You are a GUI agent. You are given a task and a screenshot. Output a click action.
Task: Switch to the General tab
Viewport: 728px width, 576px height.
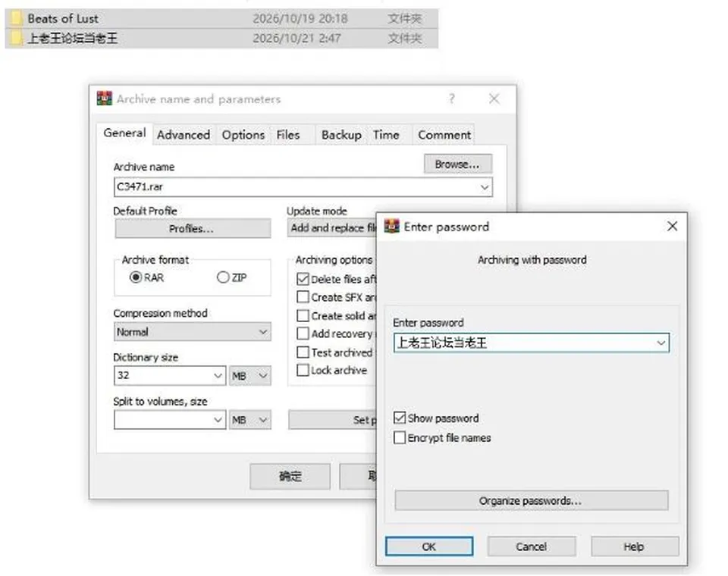(124, 133)
